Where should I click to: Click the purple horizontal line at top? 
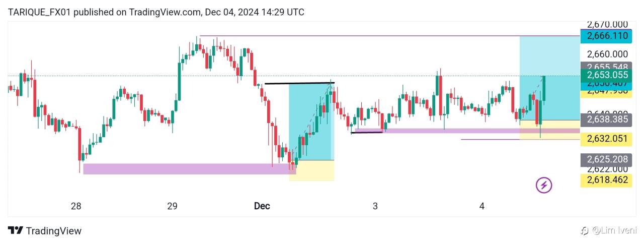[390, 36]
